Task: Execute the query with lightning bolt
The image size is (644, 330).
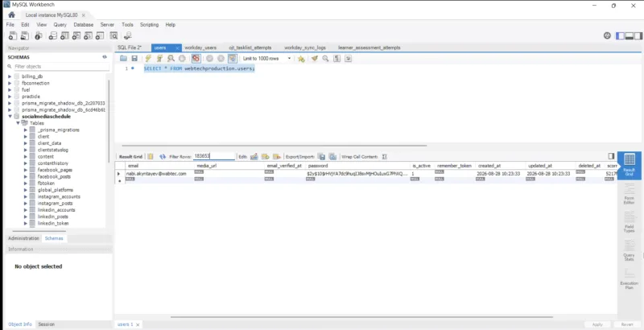Action: (x=148, y=59)
